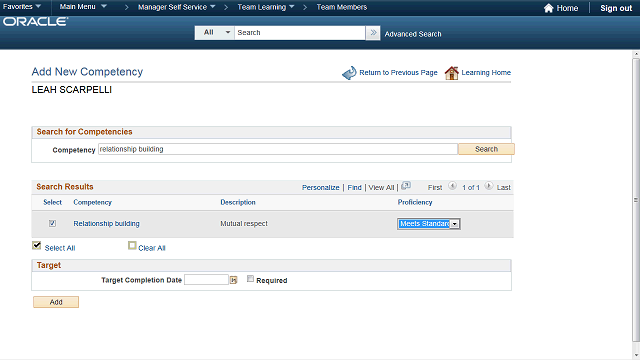
Task: Expand the Favorites menu
Action: click(x=22, y=7)
